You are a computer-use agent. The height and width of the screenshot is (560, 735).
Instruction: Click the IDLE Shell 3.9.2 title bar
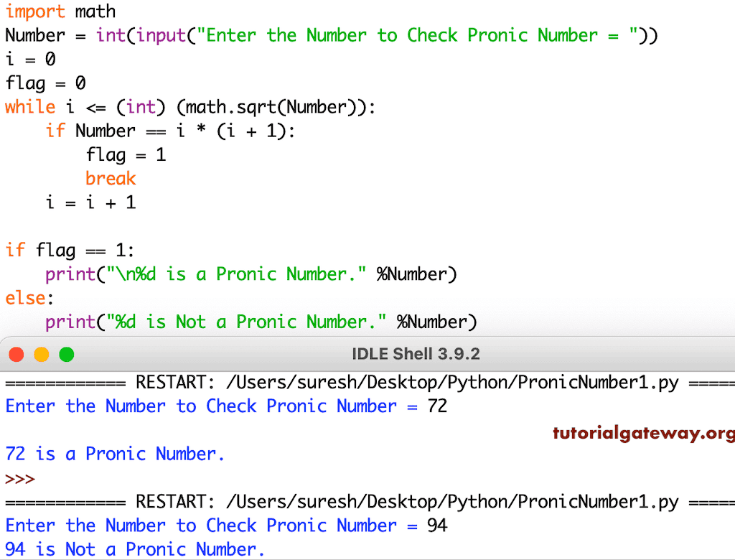[415, 354]
